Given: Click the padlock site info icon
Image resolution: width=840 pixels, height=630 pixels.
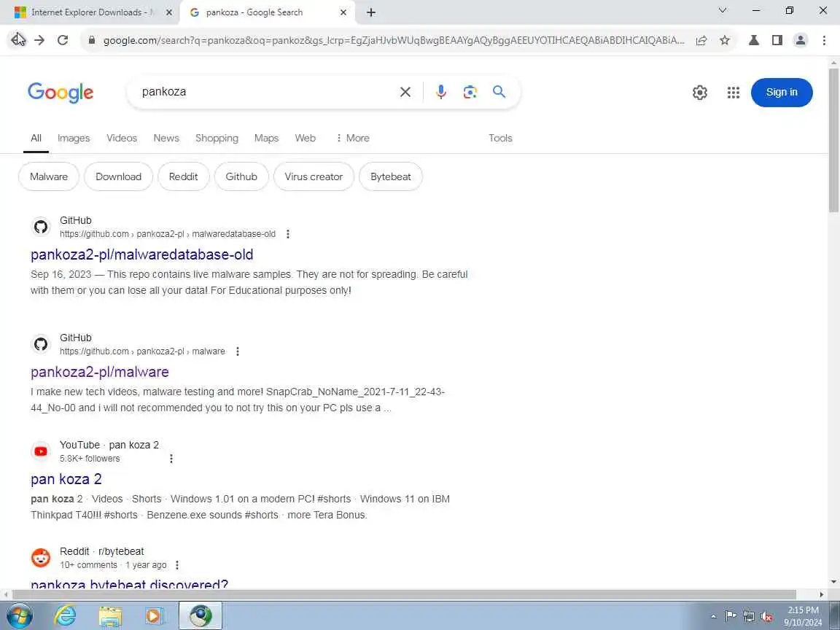Looking at the screenshot, I should (x=92, y=40).
